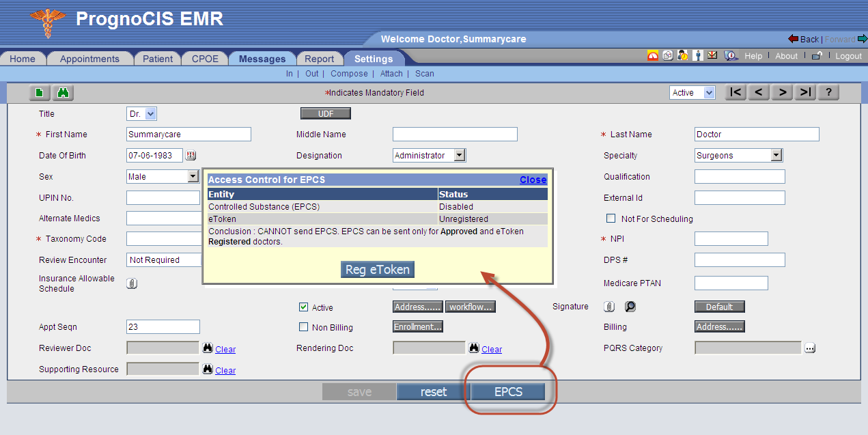The image size is (868, 435).
Task: Expand the Designation dropdown
Action: tap(430, 156)
